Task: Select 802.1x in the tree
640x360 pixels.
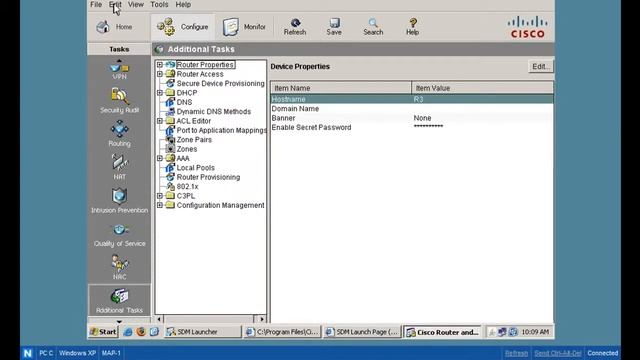Action: coord(187,187)
